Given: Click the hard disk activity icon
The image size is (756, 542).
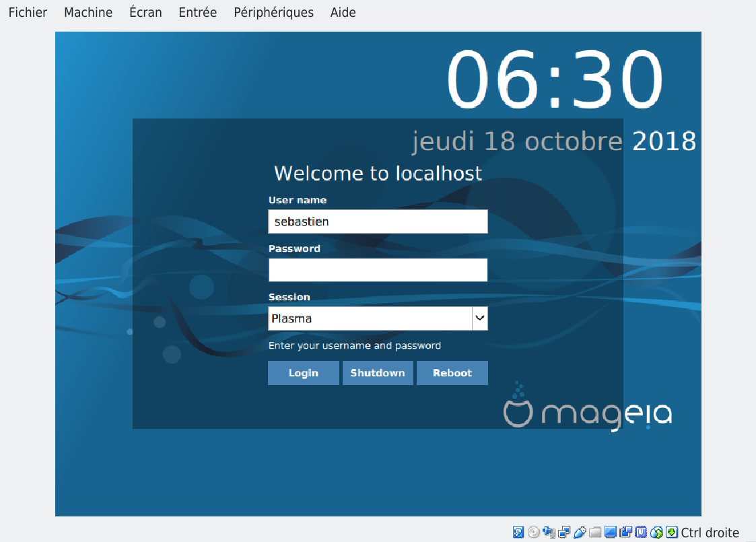Looking at the screenshot, I should coord(518,532).
